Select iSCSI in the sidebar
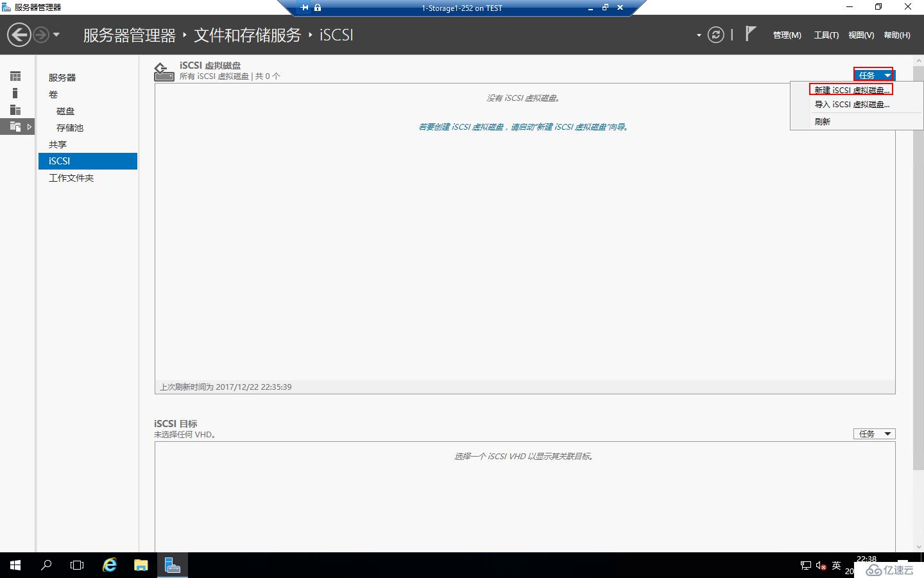Viewport: 924px width, 578px height. point(88,161)
